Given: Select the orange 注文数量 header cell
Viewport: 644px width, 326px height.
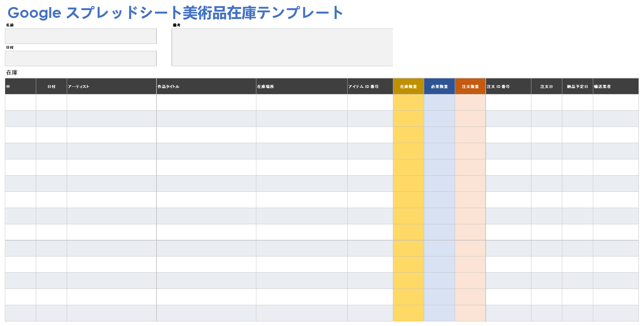Looking at the screenshot, I should tap(470, 86).
